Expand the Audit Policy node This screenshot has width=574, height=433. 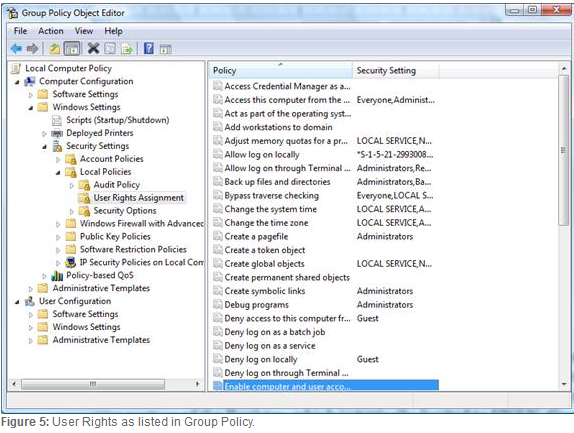[x=72, y=186]
